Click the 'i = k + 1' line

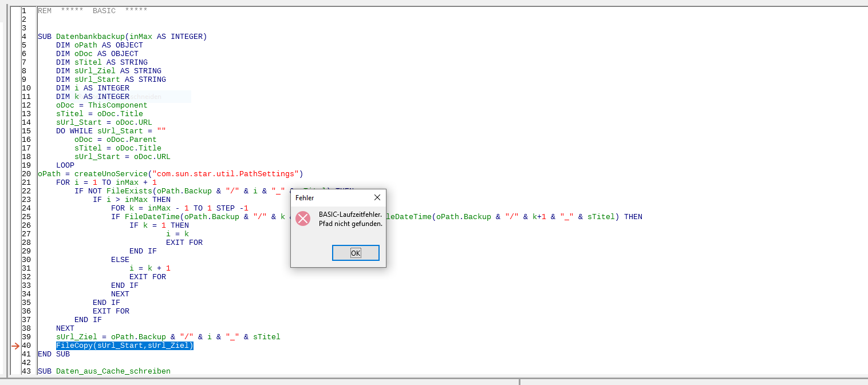(150, 268)
